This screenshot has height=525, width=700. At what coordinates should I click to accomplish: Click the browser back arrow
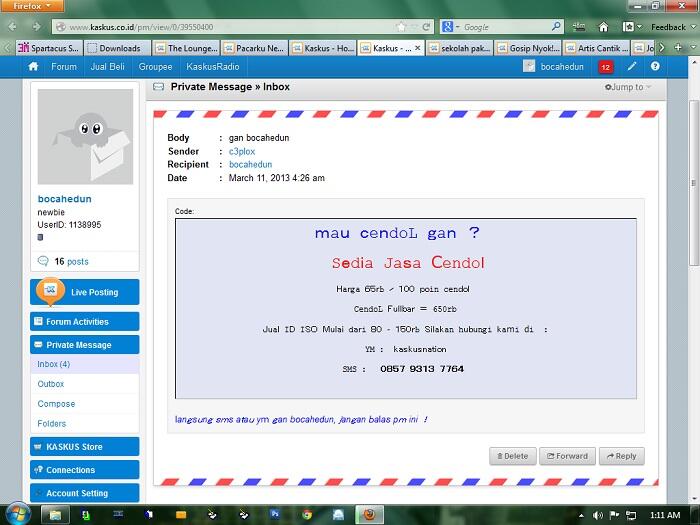(x=12, y=27)
